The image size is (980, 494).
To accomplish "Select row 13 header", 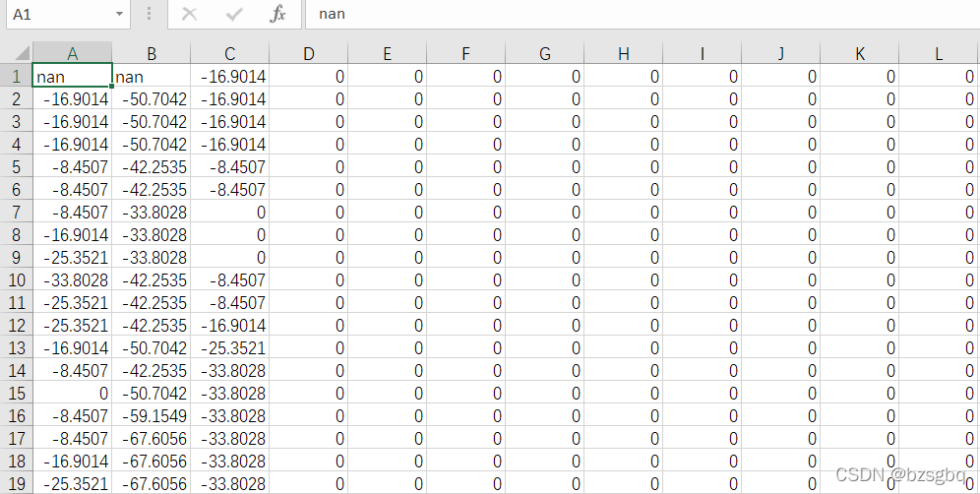I will coord(17,347).
